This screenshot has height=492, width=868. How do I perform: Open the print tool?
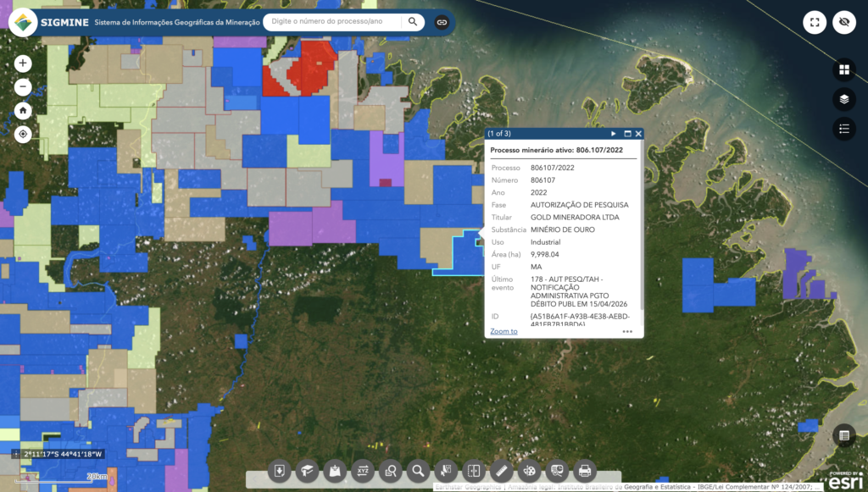tap(585, 471)
